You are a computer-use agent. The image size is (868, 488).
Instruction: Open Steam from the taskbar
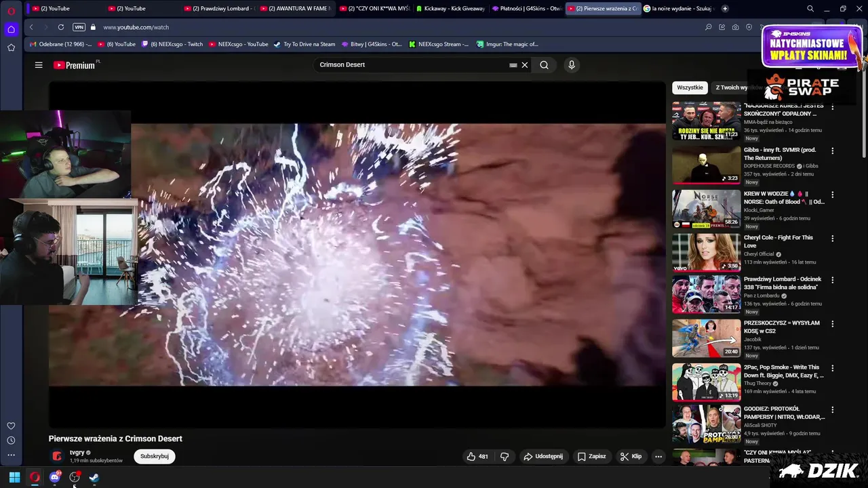point(94,477)
